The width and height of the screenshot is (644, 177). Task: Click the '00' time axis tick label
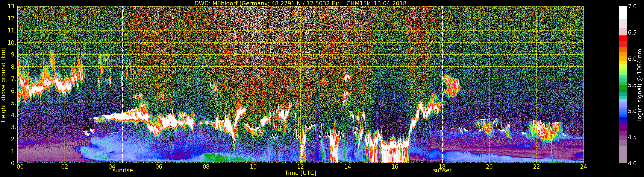pyautogui.click(x=20, y=167)
